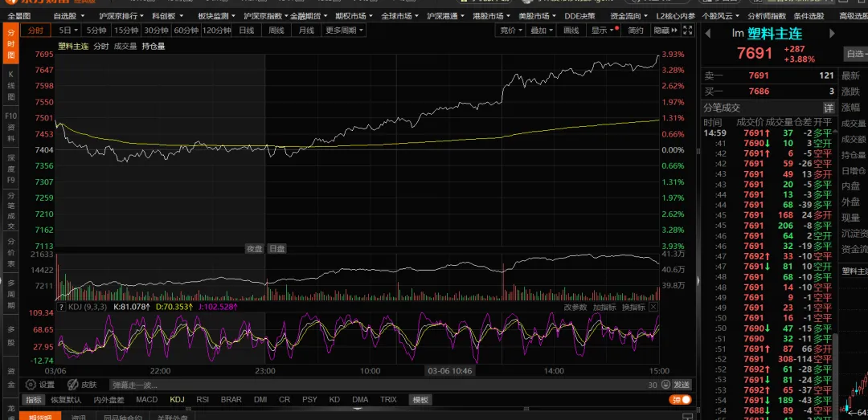Open the 资金流向 menu
868x420 pixels.
click(628, 16)
